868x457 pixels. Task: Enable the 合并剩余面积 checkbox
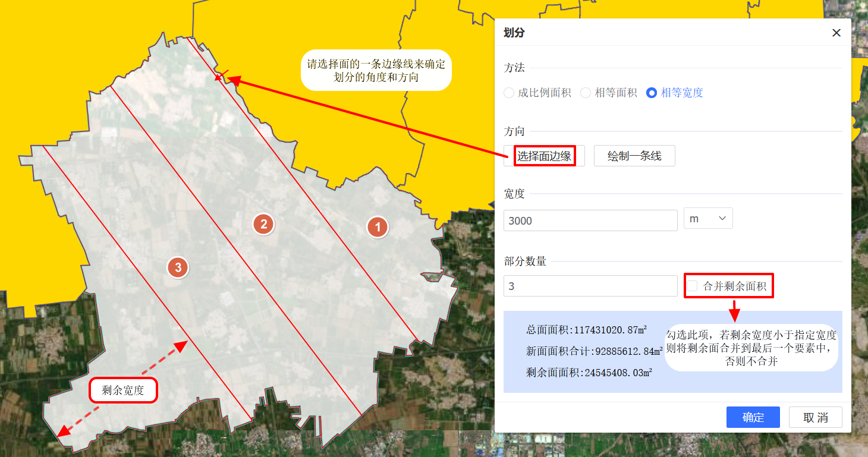693,286
